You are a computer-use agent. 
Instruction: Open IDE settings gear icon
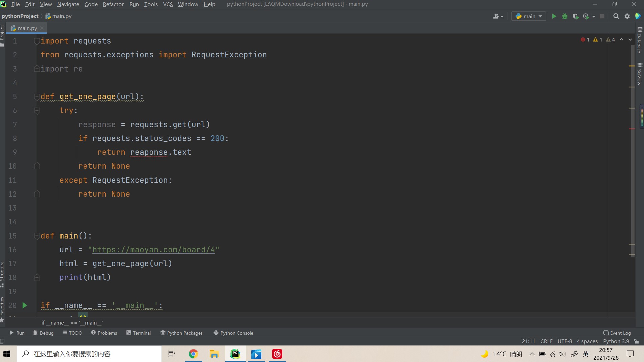627,16
